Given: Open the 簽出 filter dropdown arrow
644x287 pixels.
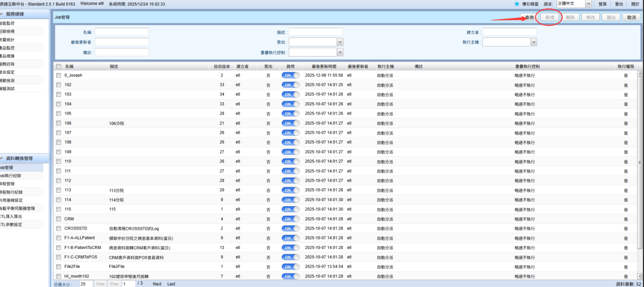Looking at the screenshot, I should pos(340,42).
